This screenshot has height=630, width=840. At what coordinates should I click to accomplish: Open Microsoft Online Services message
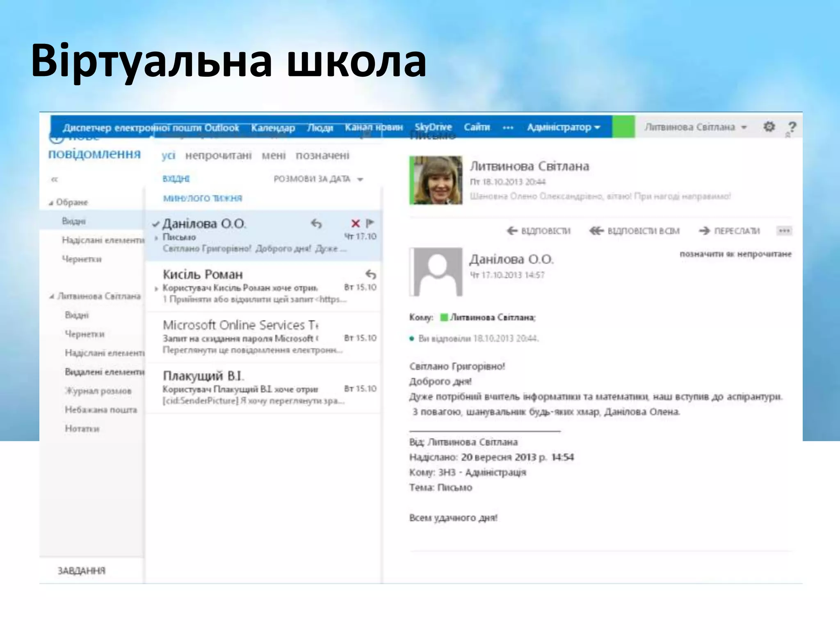(x=264, y=338)
